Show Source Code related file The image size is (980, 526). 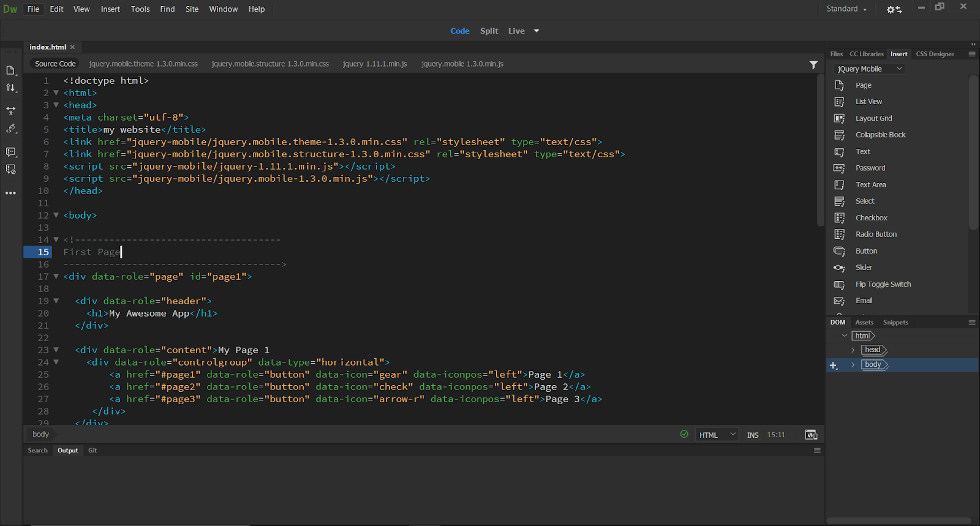coord(55,64)
